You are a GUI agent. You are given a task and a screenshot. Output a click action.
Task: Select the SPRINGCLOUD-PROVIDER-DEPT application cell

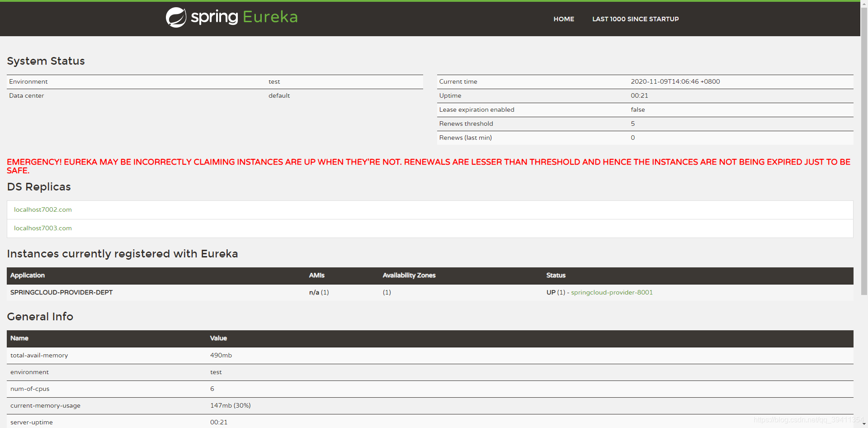pos(61,292)
